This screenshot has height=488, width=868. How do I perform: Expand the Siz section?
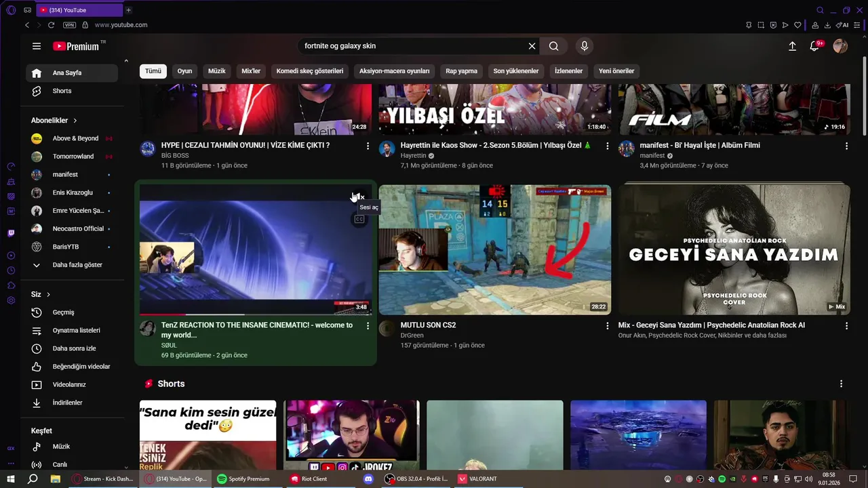(41, 294)
